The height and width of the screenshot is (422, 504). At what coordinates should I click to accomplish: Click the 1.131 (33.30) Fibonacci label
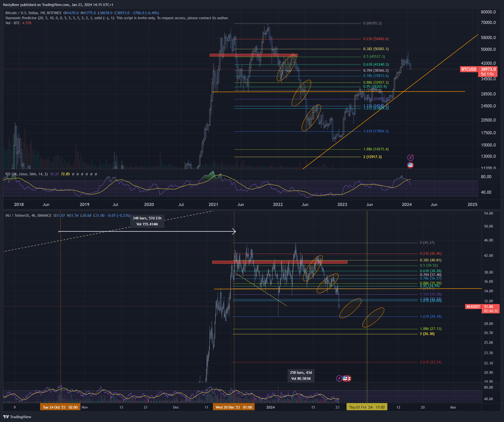click(431, 294)
